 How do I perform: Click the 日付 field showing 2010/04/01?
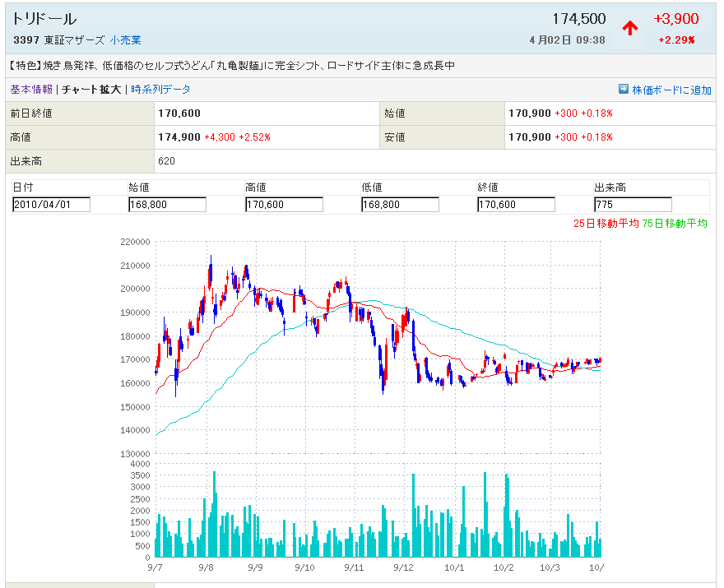coord(51,205)
